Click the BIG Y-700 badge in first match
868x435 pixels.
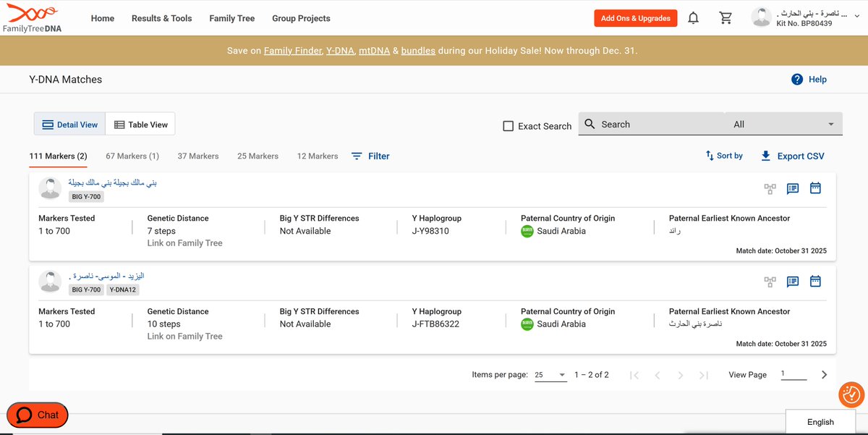(86, 197)
